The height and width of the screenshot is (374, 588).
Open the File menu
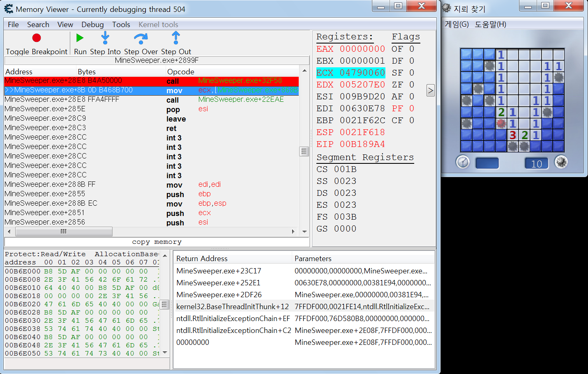point(13,25)
